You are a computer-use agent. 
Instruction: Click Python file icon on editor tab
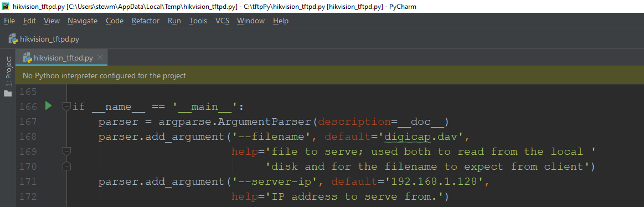(x=28, y=58)
